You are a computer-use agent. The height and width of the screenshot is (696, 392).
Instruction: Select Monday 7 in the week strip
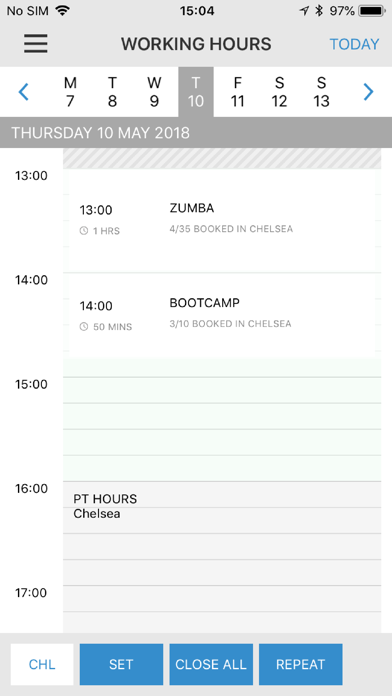pyautogui.click(x=70, y=92)
